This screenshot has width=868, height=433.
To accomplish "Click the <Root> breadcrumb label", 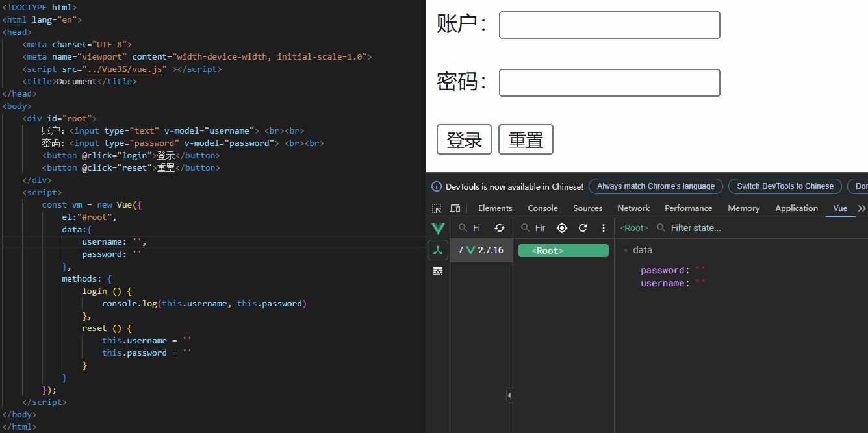I will point(634,228).
